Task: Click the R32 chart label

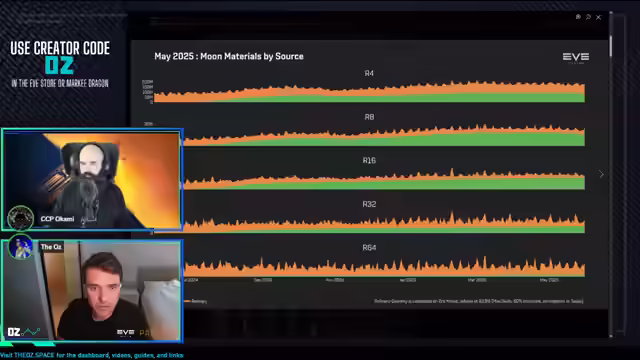Action: click(369, 204)
